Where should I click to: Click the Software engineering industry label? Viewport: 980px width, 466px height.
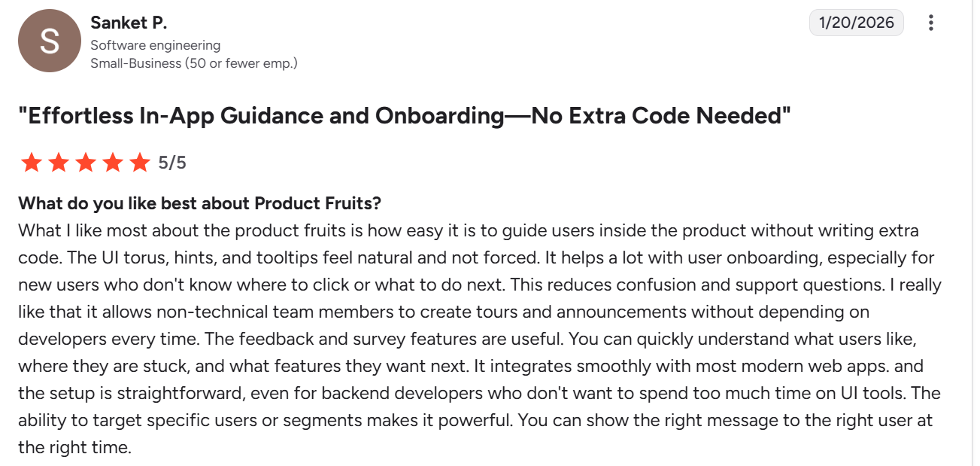coord(156,45)
